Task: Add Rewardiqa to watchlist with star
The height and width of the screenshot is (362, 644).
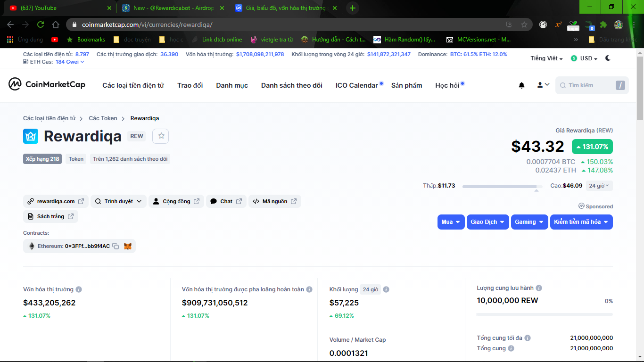Action: (161, 136)
